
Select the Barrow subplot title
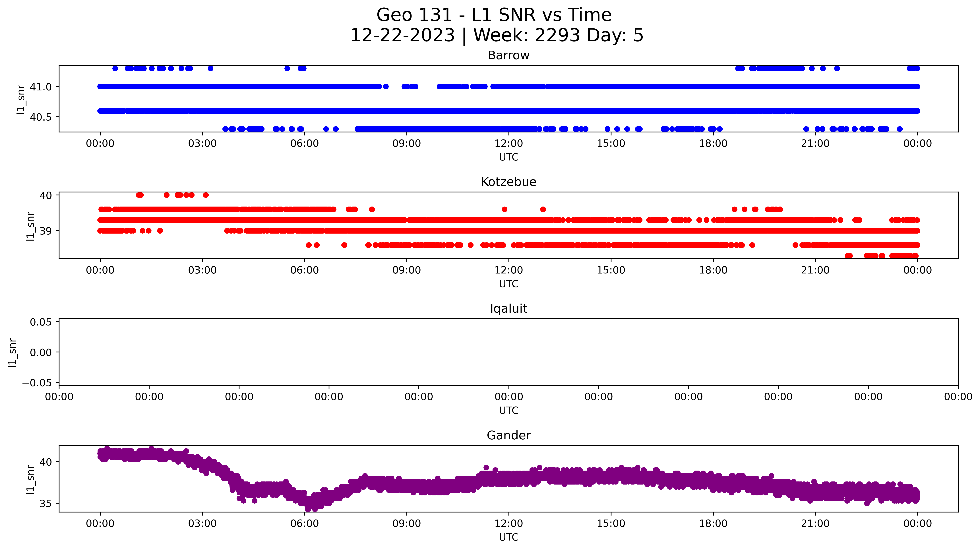point(509,55)
